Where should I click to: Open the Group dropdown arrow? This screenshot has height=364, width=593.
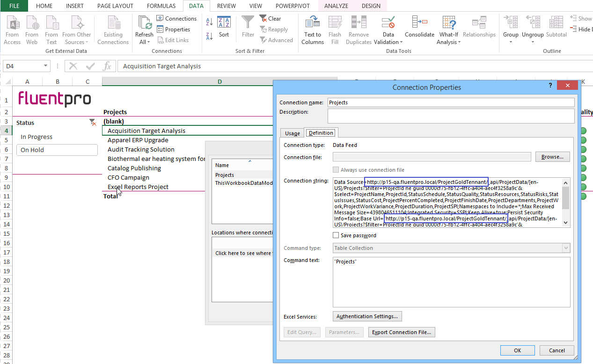pos(511,42)
